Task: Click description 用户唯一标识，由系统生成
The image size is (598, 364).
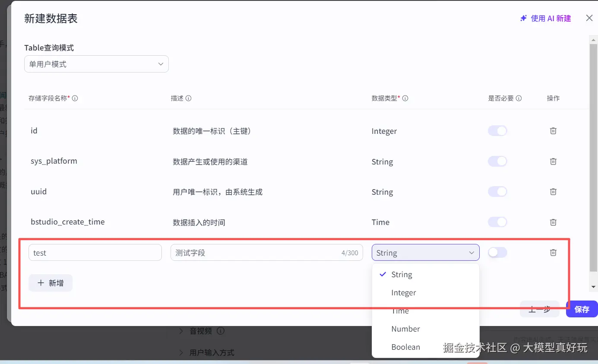Action: click(218, 192)
